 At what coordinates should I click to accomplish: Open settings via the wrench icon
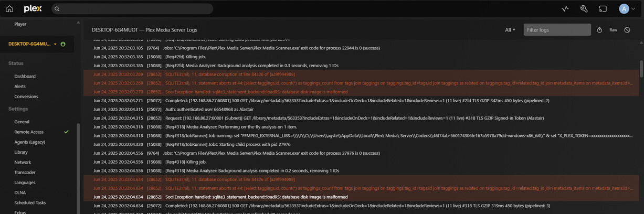(x=584, y=9)
